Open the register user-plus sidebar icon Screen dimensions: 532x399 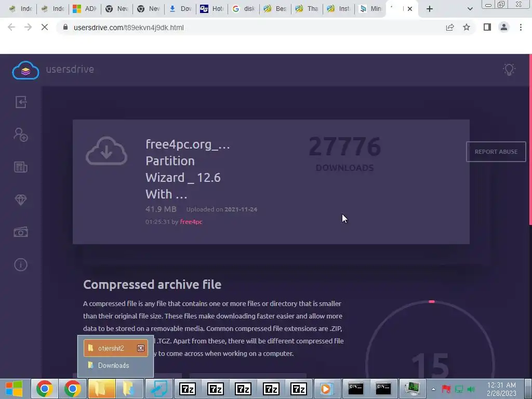coord(21,135)
